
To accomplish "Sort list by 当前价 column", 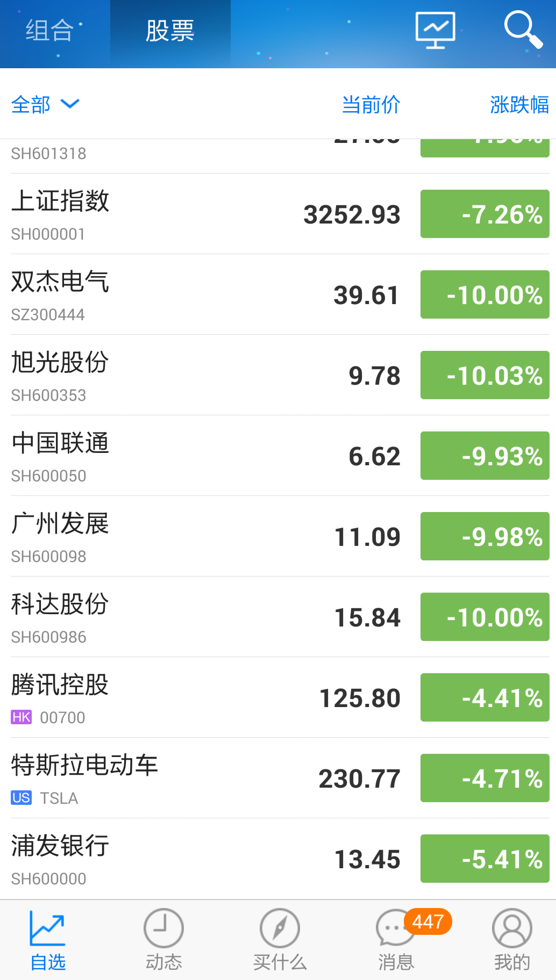I will (x=371, y=105).
